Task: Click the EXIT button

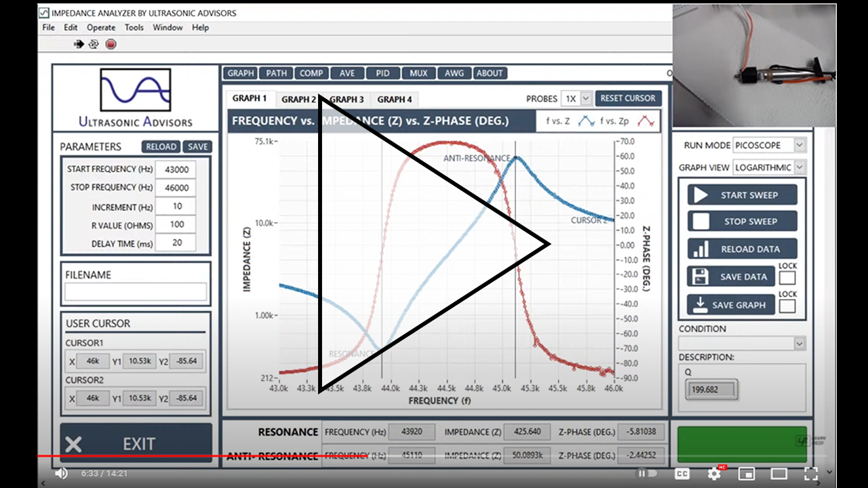Action: (136, 444)
